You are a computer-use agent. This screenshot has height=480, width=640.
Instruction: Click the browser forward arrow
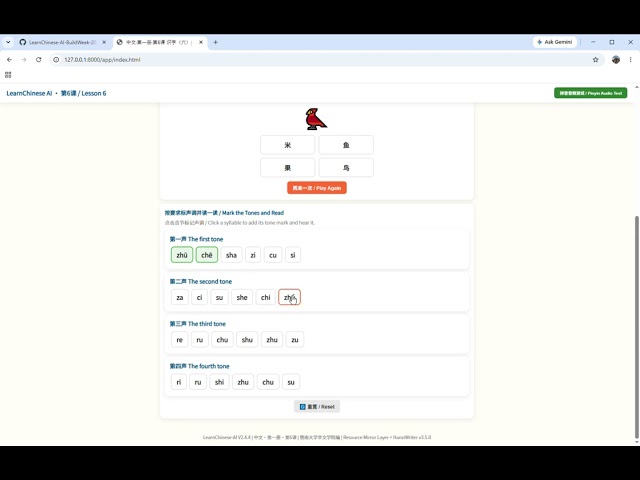[x=24, y=60]
